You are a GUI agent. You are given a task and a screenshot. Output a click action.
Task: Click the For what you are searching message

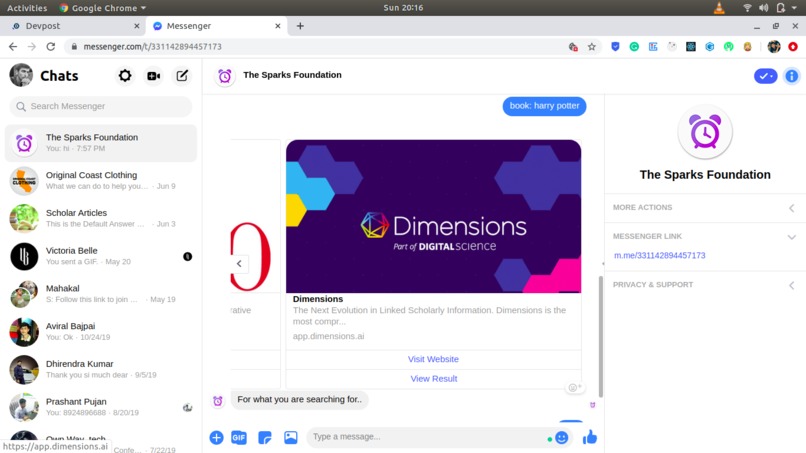click(300, 400)
